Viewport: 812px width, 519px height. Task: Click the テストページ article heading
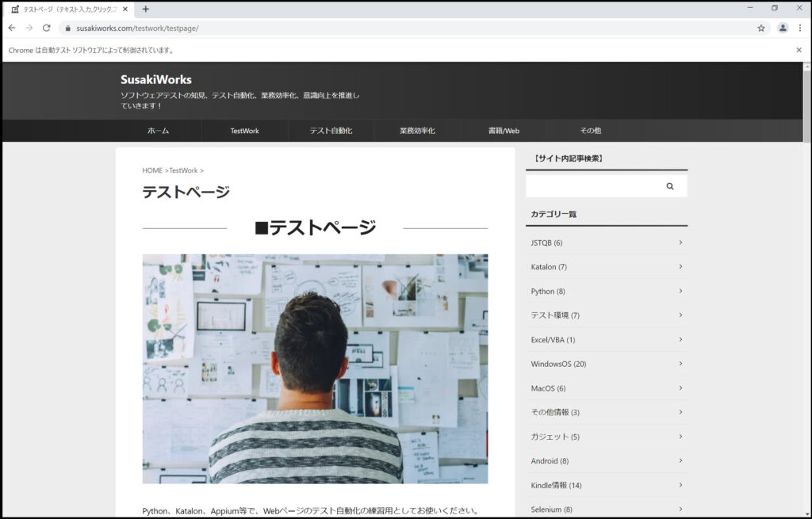tap(186, 192)
